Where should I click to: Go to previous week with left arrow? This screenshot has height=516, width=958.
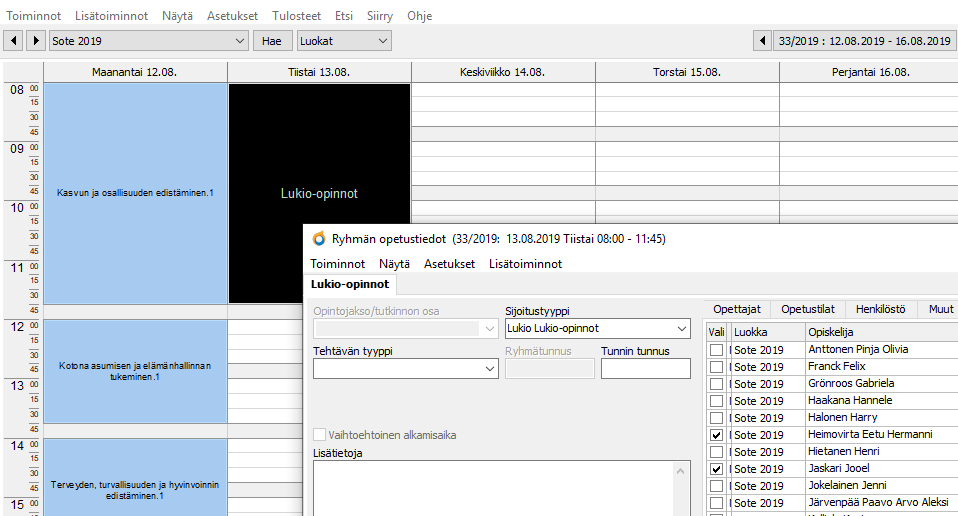[763, 41]
